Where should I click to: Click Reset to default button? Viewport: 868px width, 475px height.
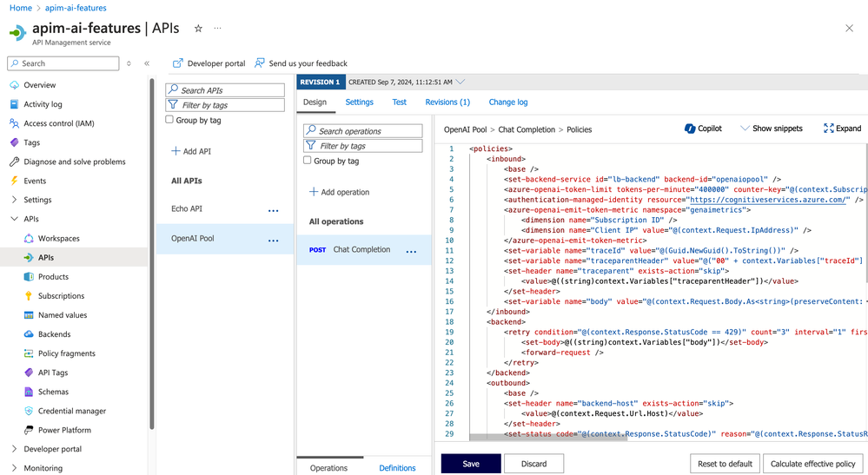[x=725, y=464]
